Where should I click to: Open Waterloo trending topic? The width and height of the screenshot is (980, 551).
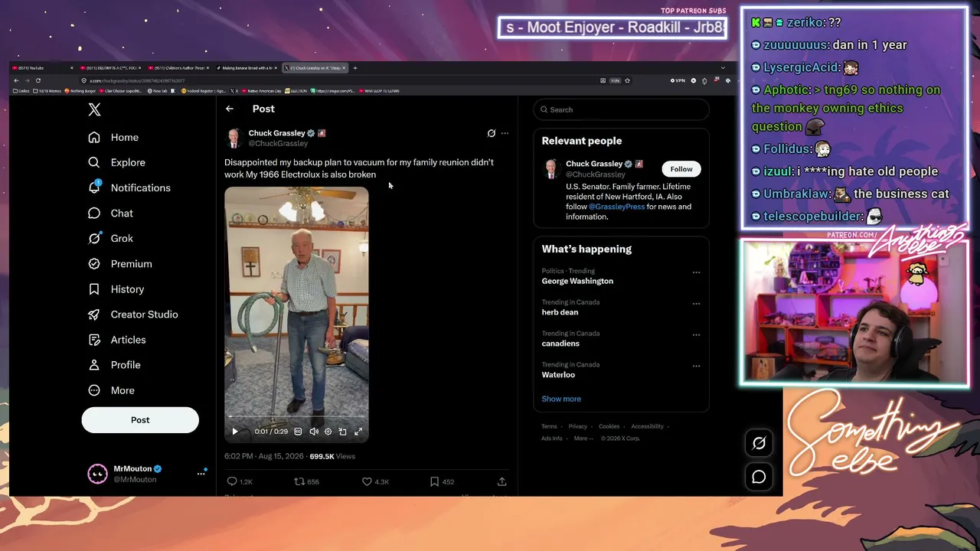click(558, 375)
